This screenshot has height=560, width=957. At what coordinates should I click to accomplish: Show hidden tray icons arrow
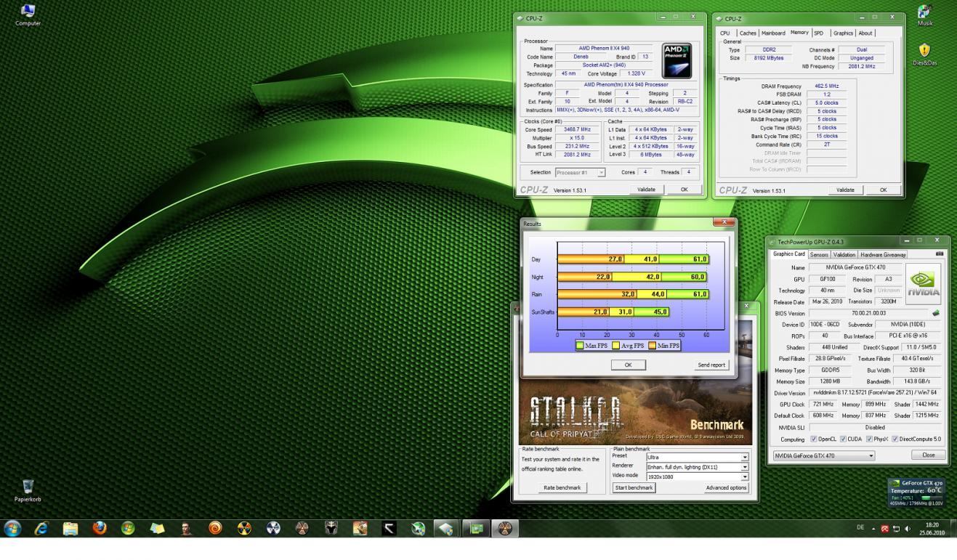point(874,529)
